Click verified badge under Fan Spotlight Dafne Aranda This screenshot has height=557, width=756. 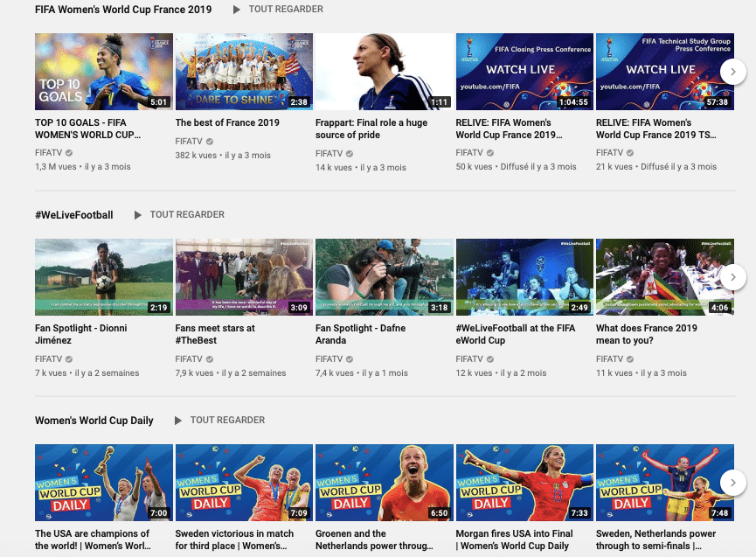pos(350,359)
